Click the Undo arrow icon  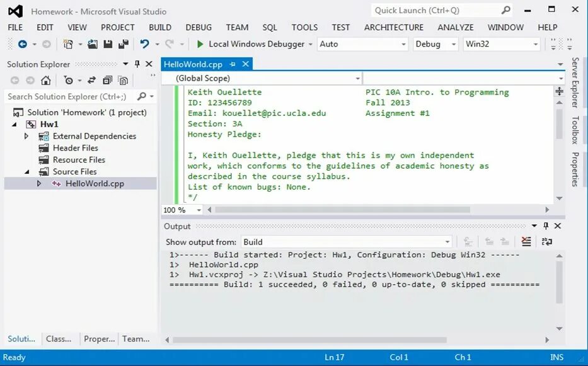tap(144, 44)
